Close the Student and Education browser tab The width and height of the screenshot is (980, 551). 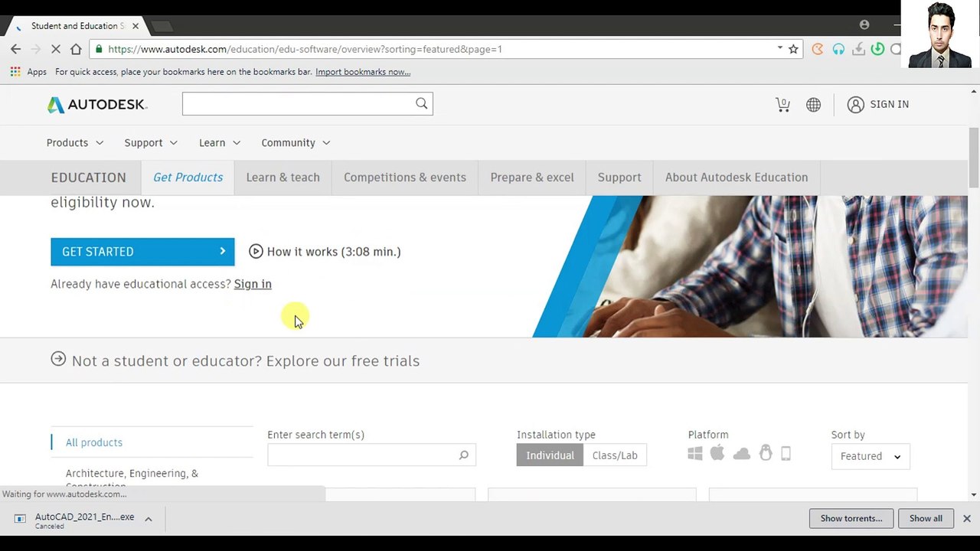tap(136, 26)
